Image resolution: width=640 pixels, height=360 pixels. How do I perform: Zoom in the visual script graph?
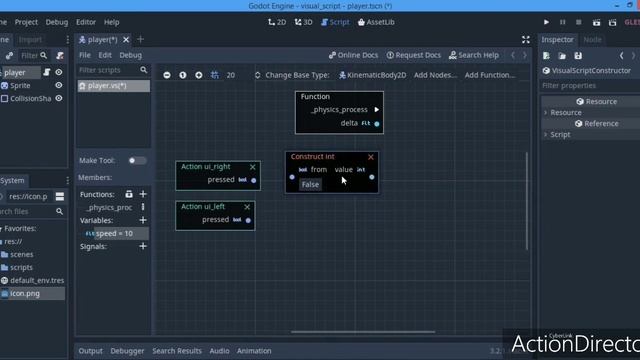pos(199,75)
